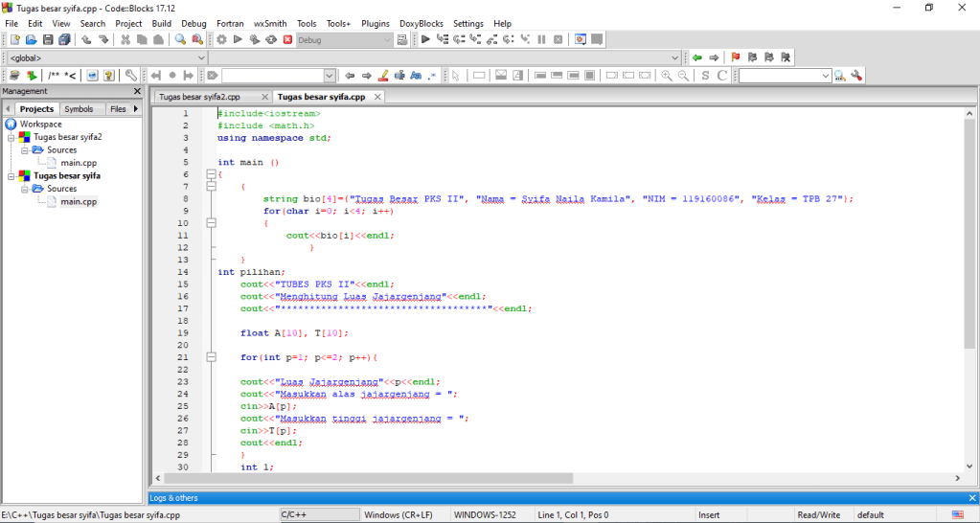Close the Management panel
The height and width of the screenshot is (523, 980).
[138, 92]
